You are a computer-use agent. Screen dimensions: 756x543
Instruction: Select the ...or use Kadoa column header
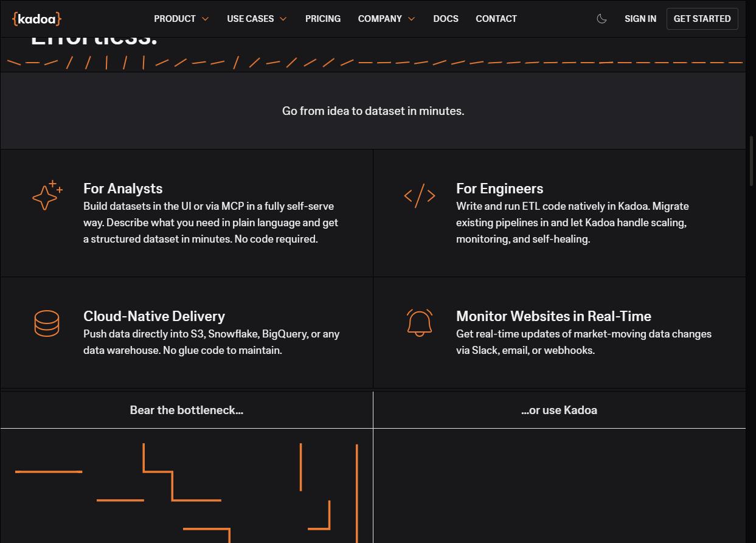click(x=559, y=410)
